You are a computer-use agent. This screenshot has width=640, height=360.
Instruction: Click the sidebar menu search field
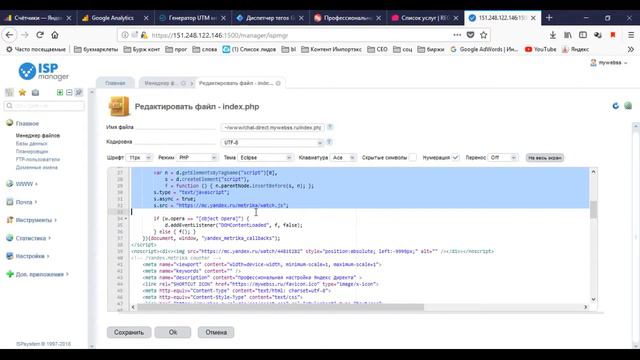coord(44,106)
